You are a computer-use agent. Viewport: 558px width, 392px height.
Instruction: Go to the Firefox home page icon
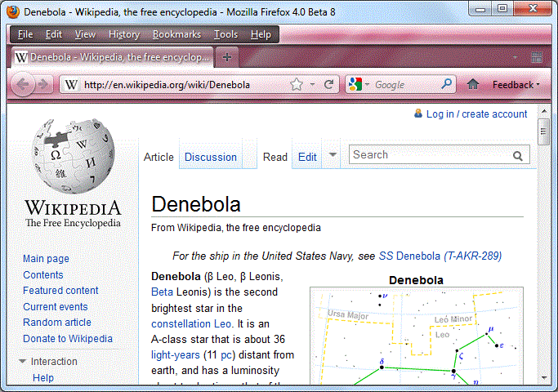tap(472, 84)
